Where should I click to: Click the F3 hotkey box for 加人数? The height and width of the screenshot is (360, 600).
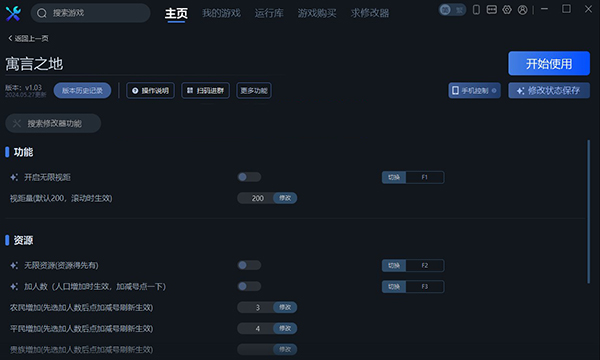pyautogui.click(x=425, y=287)
